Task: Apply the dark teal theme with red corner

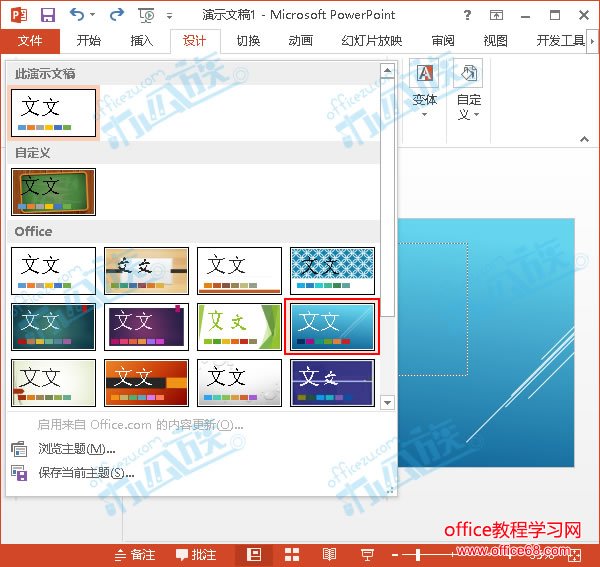Action: click(x=53, y=327)
